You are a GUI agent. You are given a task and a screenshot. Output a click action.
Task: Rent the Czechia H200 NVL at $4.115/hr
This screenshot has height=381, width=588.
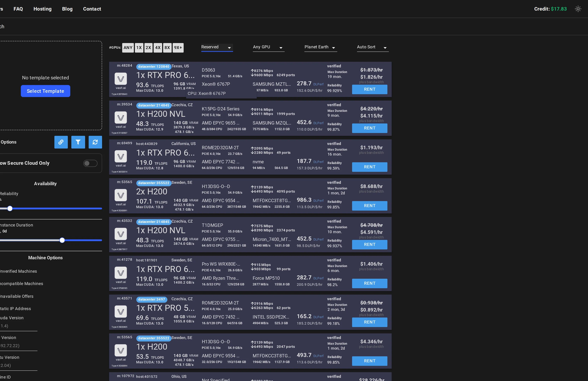coord(370,128)
